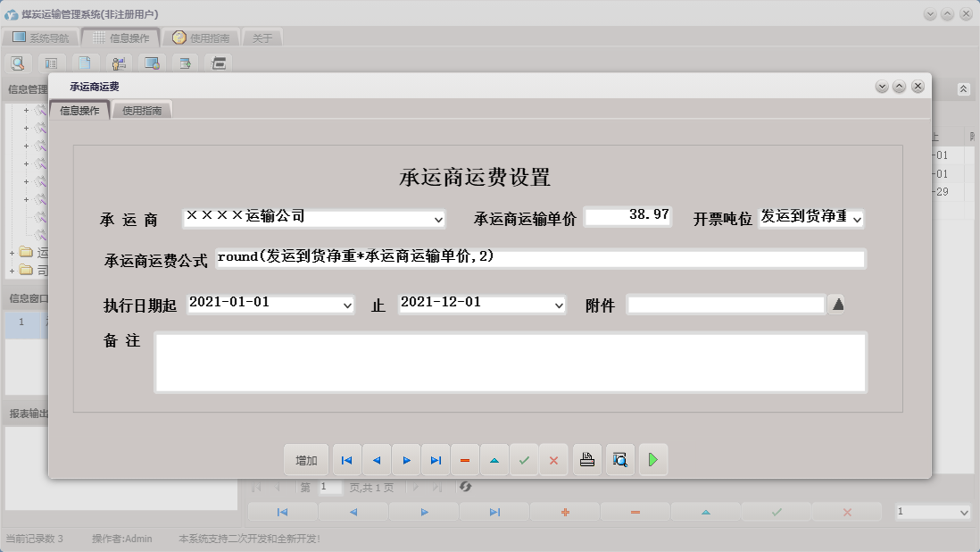
Task: Select the search/browse icon on the top toolbar
Action: click(18, 63)
